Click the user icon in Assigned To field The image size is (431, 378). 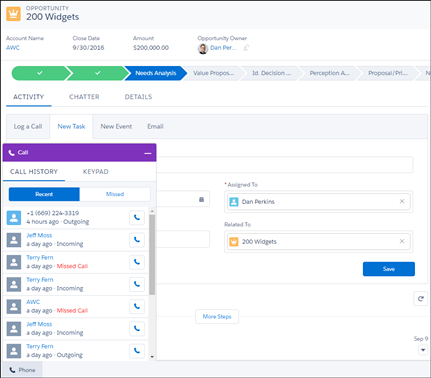pyautogui.click(x=234, y=202)
